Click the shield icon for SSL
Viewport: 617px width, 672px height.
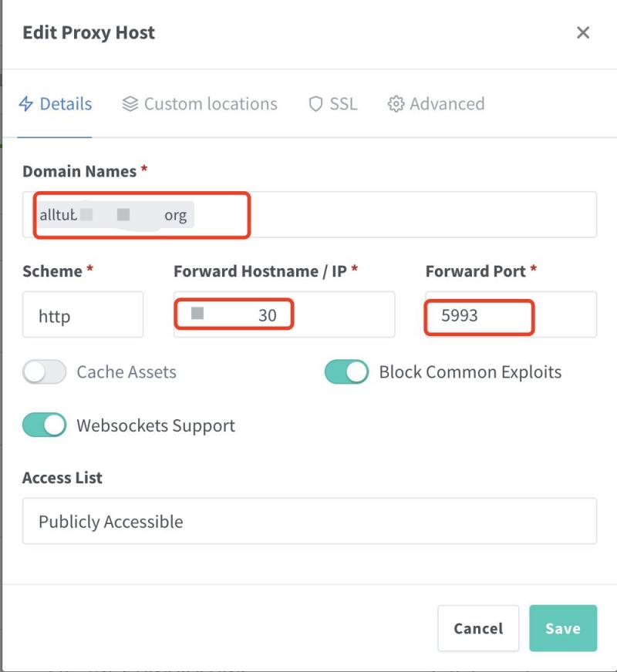(315, 104)
